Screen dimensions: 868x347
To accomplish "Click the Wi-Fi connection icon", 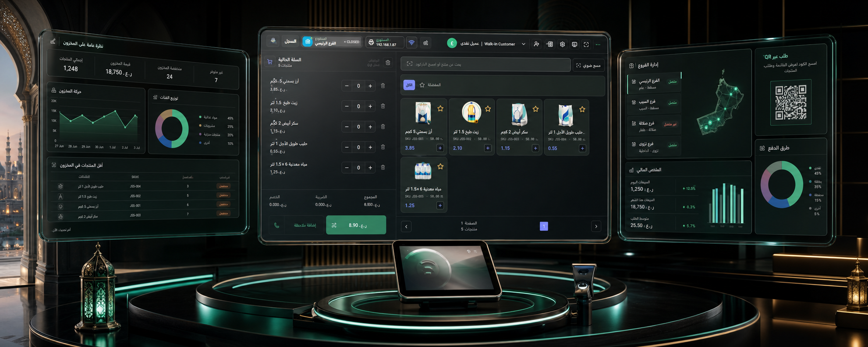I will pyautogui.click(x=411, y=43).
